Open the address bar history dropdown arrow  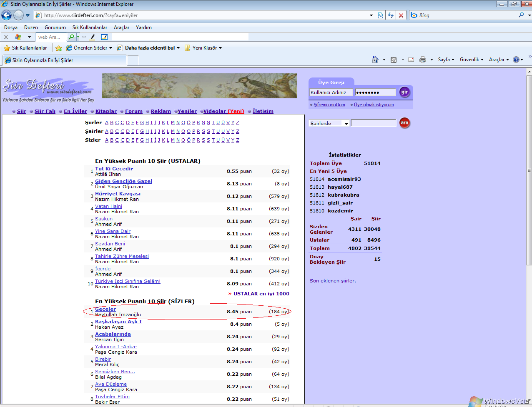pyautogui.click(x=371, y=15)
